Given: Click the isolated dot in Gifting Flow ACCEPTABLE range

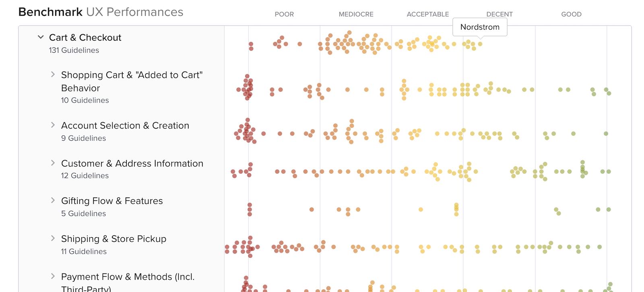Looking at the screenshot, I should [421, 210].
